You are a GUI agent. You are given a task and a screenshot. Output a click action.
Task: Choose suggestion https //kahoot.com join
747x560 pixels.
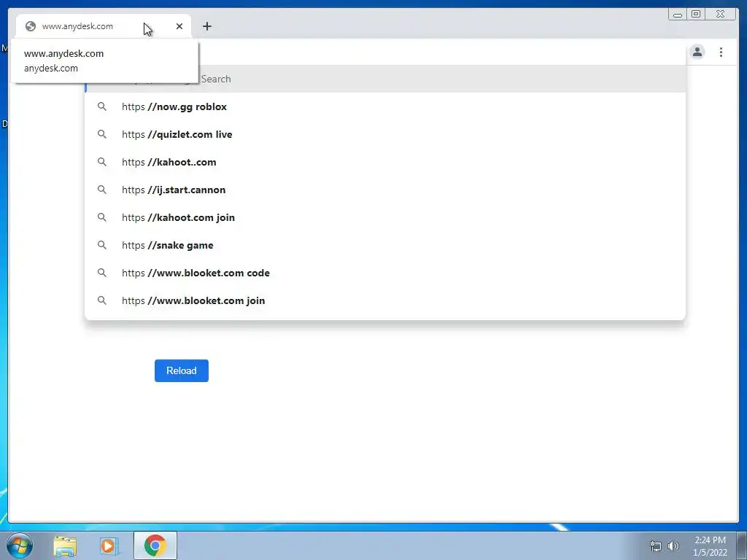[x=385, y=217]
